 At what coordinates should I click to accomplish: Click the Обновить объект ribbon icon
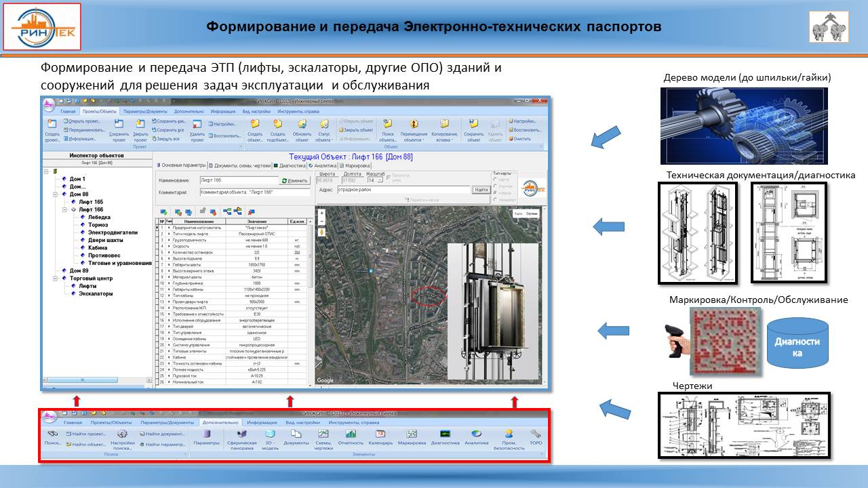[x=301, y=124]
